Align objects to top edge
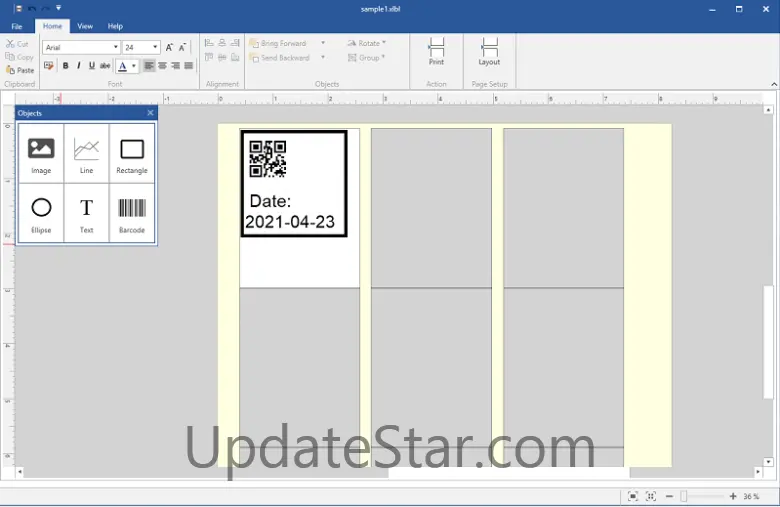The height and width of the screenshot is (507, 780). point(209,58)
